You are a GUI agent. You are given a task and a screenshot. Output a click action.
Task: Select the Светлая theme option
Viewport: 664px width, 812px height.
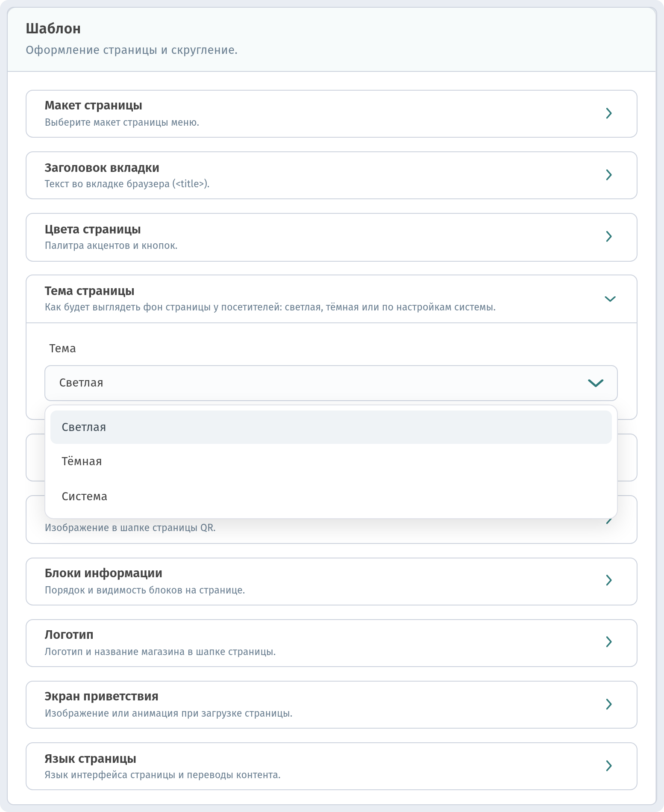(x=331, y=427)
